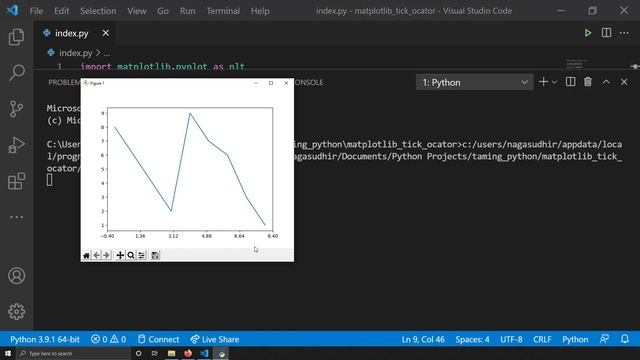Switch to the Debug Console panel tab
Viewport: 640px width, 360px height.
pos(309,82)
